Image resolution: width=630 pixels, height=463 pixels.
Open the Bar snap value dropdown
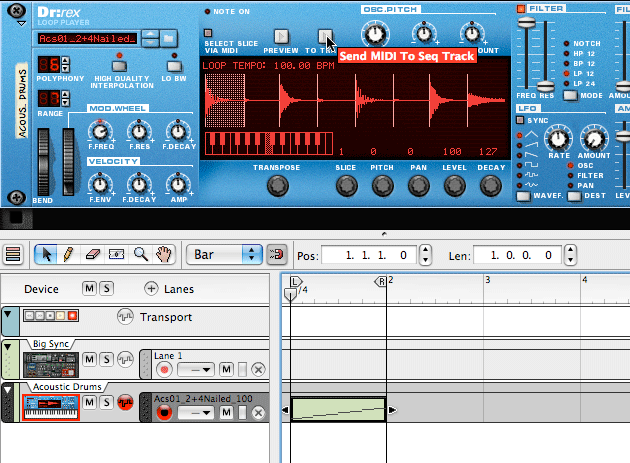225,254
